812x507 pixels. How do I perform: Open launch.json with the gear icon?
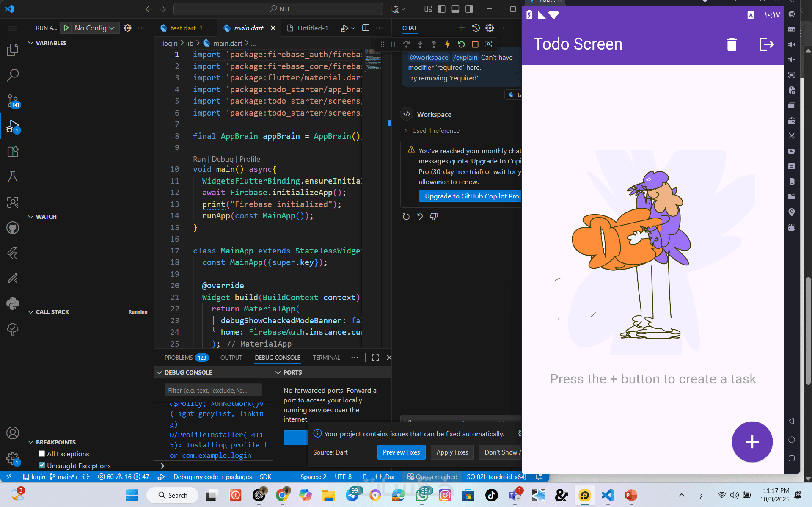pyautogui.click(x=127, y=28)
